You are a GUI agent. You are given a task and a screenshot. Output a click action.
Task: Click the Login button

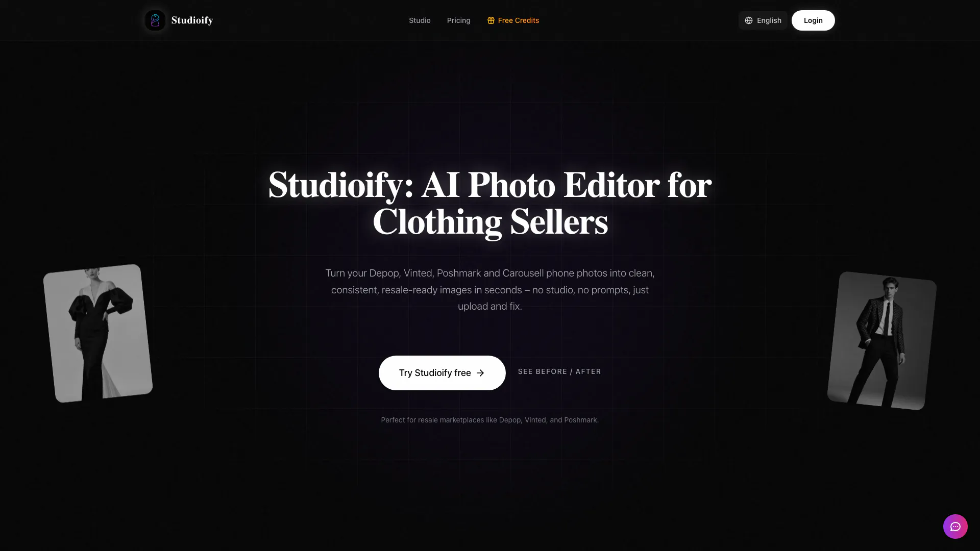click(x=813, y=20)
